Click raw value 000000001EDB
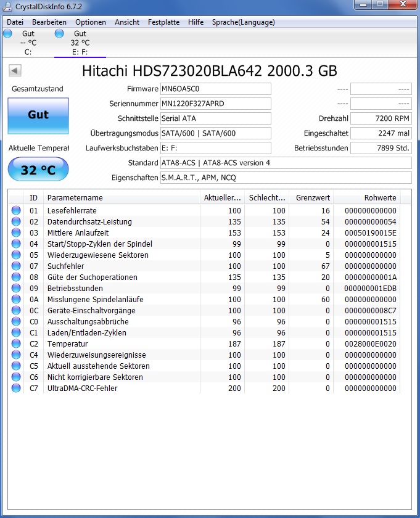The width and height of the screenshot is (420, 518). click(371, 289)
